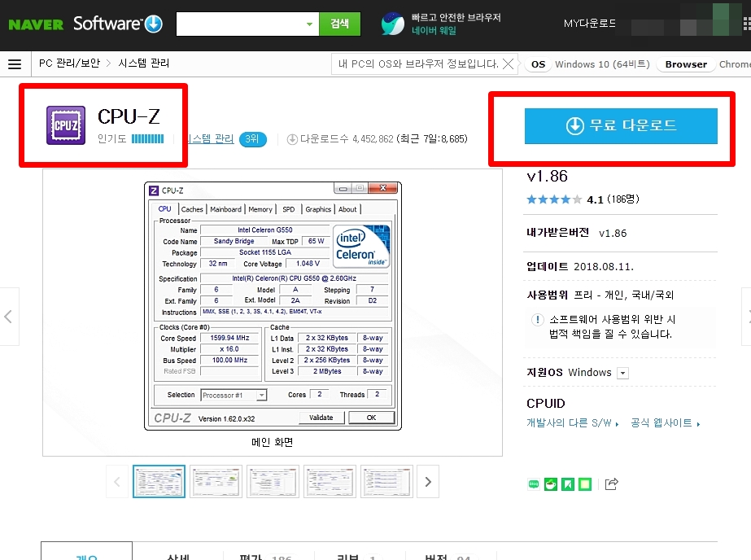Click the download count arrow icon
This screenshot has height=560, width=751.
pos(292,139)
